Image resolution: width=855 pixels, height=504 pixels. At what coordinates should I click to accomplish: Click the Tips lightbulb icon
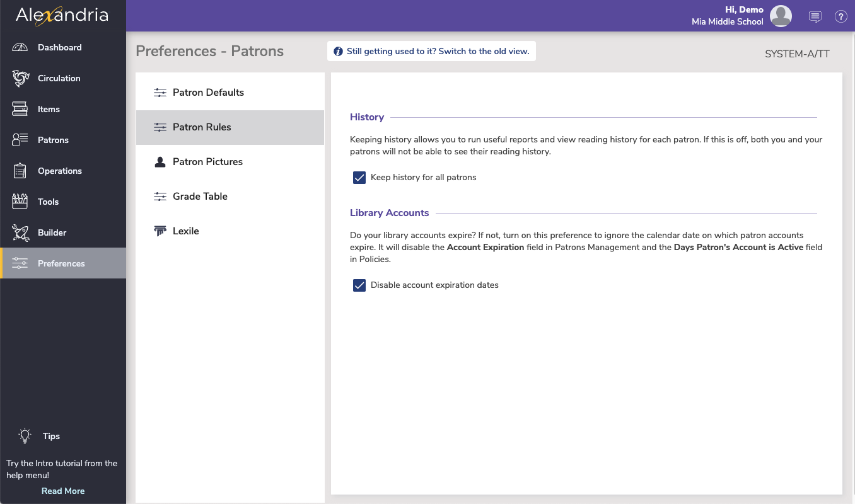pyautogui.click(x=25, y=435)
